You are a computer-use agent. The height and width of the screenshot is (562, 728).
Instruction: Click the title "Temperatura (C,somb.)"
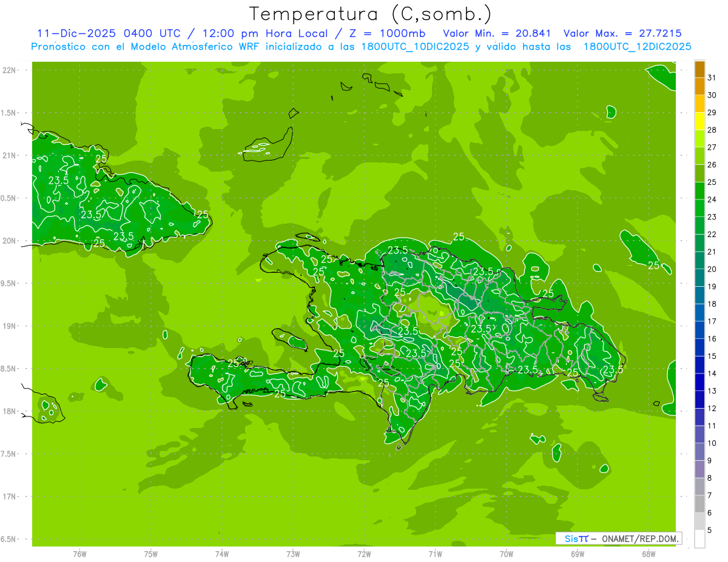[371, 14]
